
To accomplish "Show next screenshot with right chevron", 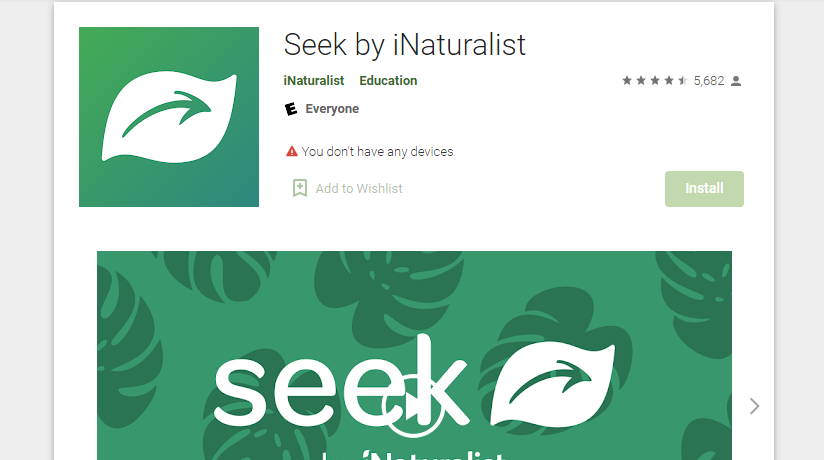I will 754,406.
